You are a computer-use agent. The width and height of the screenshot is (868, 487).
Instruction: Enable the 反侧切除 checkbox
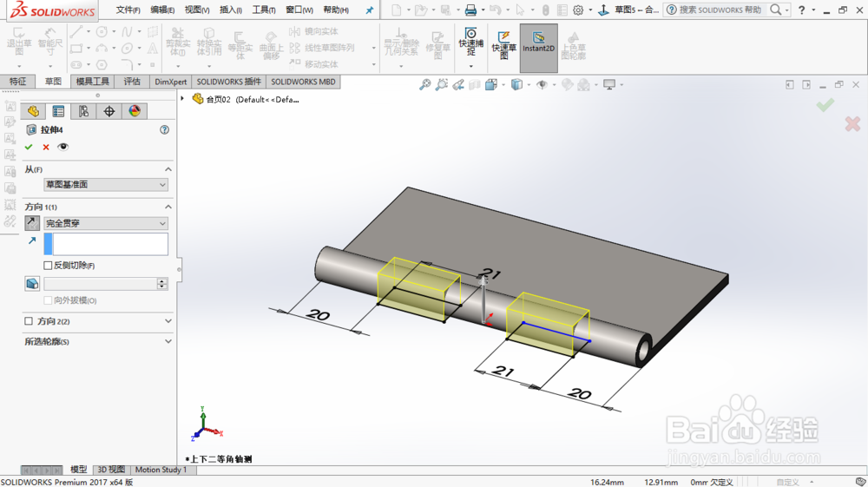point(48,266)
